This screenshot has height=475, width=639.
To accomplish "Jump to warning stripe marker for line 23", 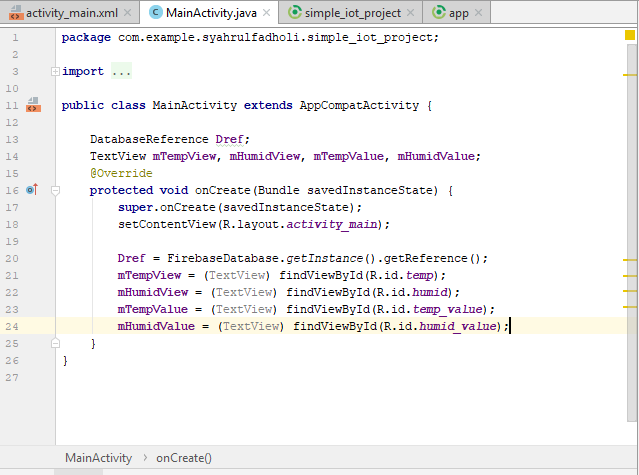I will [630, 306].
